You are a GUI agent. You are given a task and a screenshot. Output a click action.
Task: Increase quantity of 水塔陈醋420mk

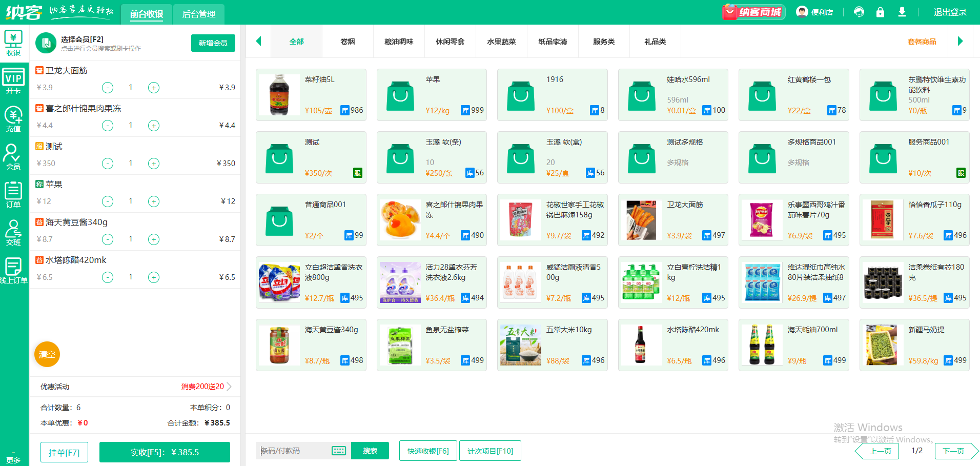coord(154,277)
